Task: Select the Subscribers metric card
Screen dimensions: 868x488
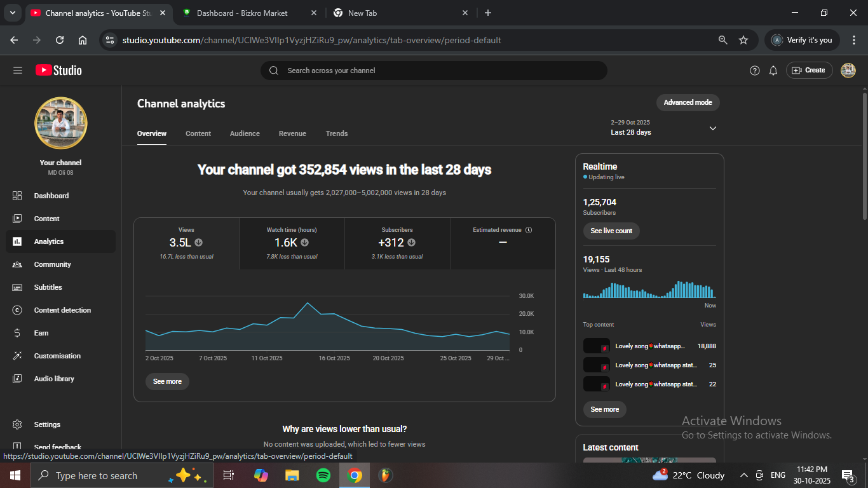Action: [397, 244]
